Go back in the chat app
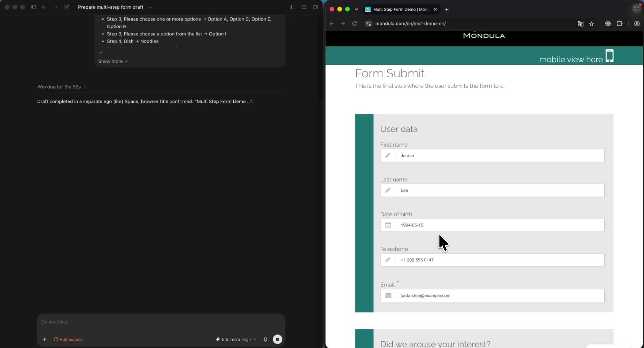Screen dimensions: 644x348 45,7
